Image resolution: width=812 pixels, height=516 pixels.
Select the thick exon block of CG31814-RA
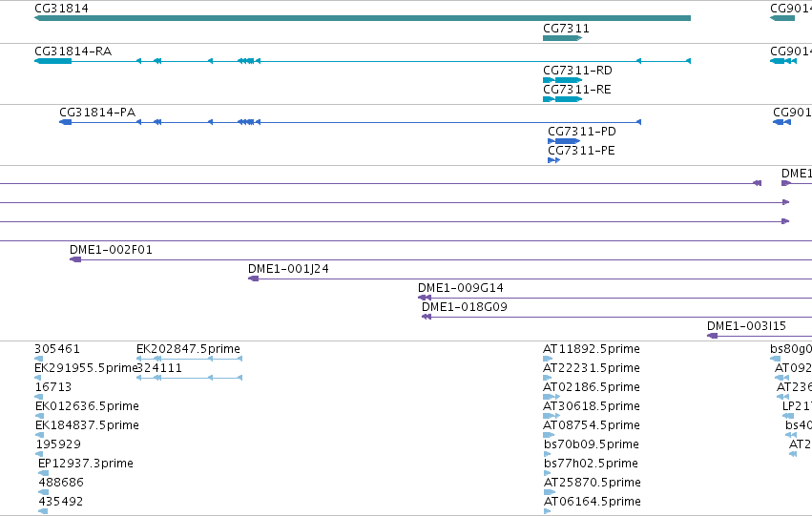click(53, 61)
